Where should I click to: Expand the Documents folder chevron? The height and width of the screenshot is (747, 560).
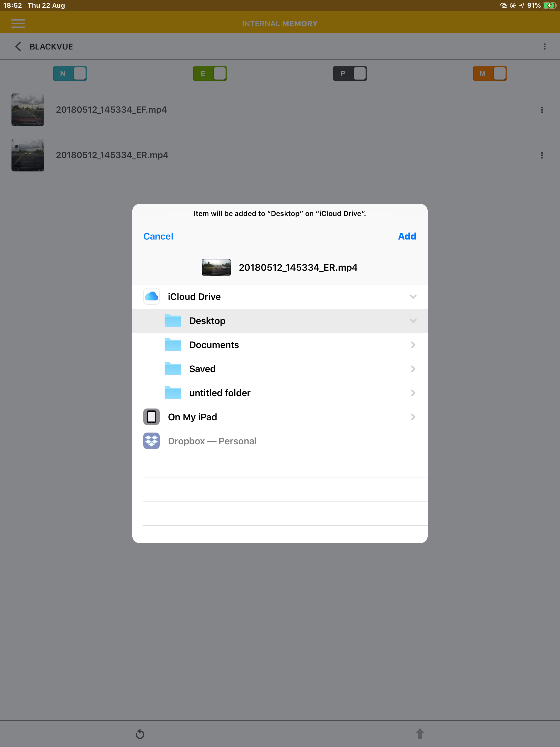click(413, 345)
